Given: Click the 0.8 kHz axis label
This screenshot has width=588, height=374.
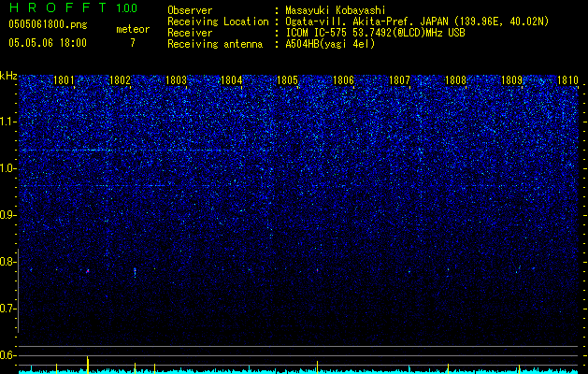Looking at the screenshot, I should (8, 262).
